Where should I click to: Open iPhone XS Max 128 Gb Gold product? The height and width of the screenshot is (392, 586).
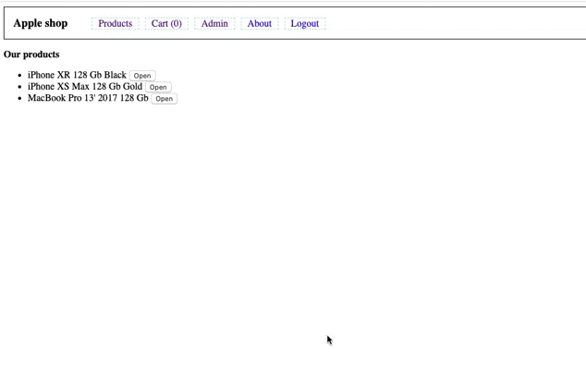pyautogui.click(x=158, y=87)
